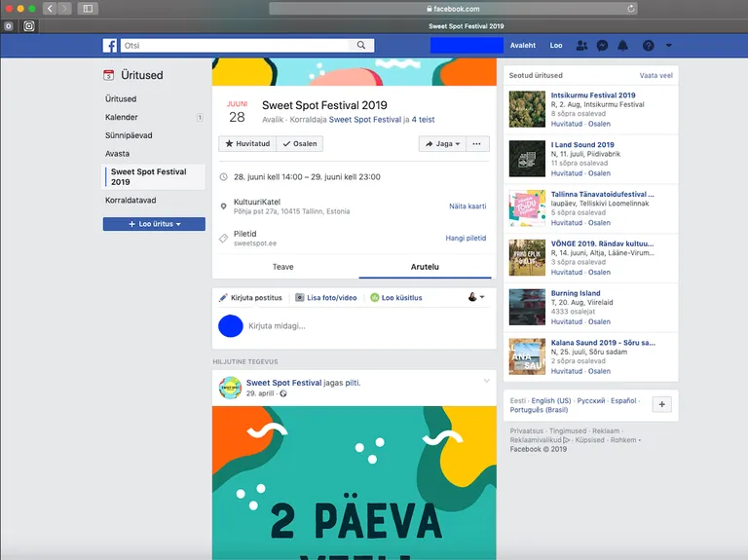Open the help question mark icon
Viewport: 748px width, 560px height.
tap(648, 46)
